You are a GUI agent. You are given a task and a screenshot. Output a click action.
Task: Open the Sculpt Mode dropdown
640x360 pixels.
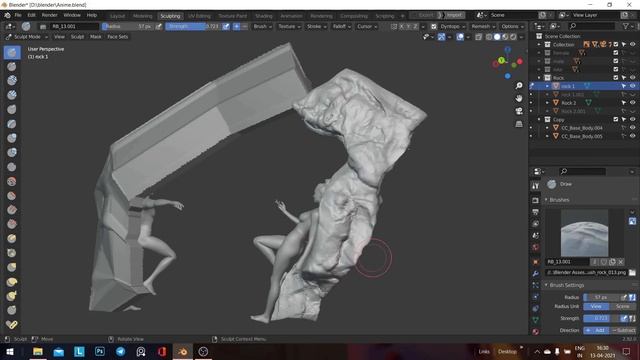pos(27,37)
